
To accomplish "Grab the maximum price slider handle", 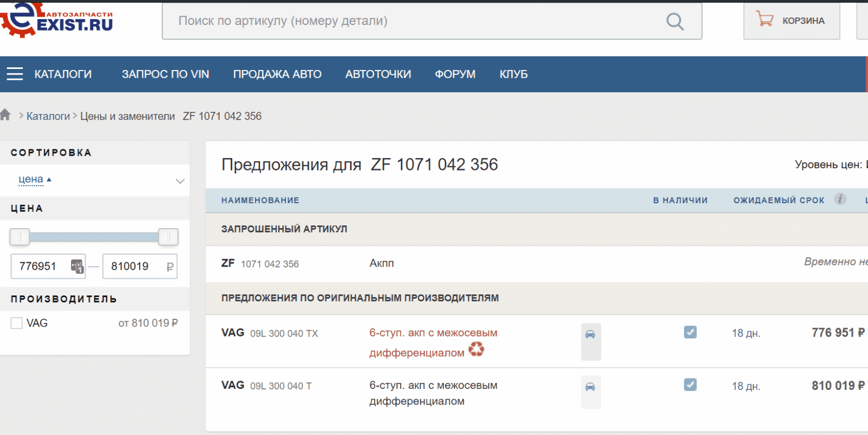I will tap(168, 237).
